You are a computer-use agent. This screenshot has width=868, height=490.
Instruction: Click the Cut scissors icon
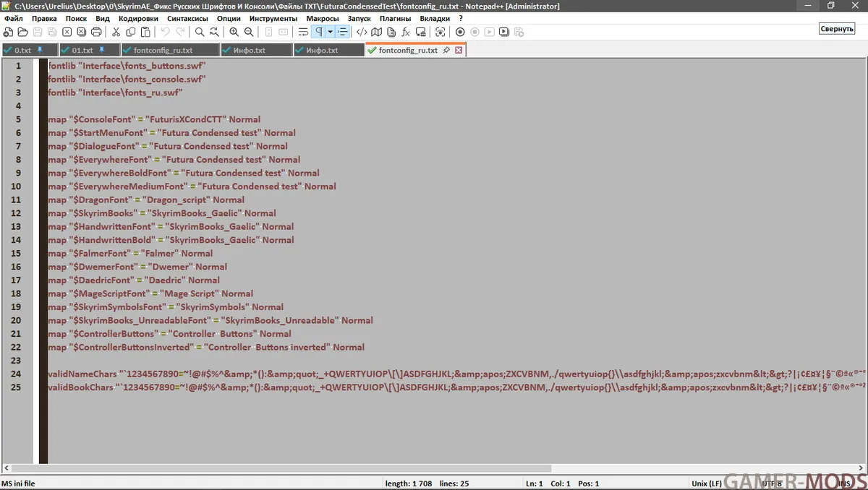[x=116, y=33]
